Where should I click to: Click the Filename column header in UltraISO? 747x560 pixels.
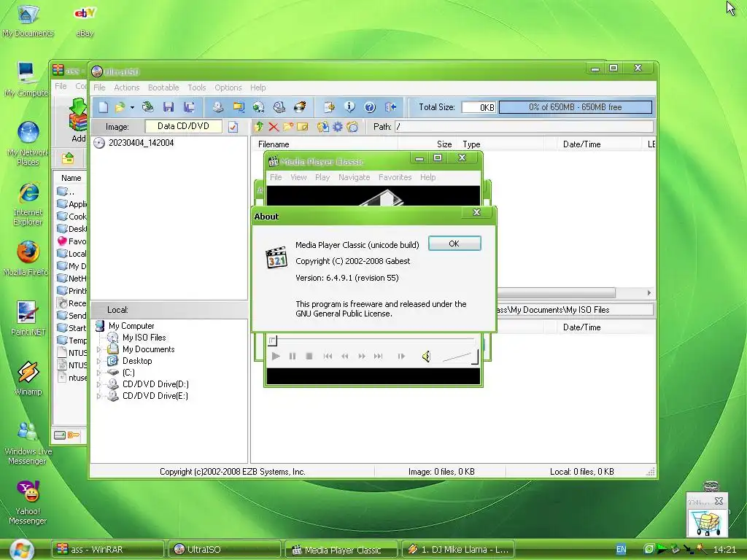tap(325, 144)
